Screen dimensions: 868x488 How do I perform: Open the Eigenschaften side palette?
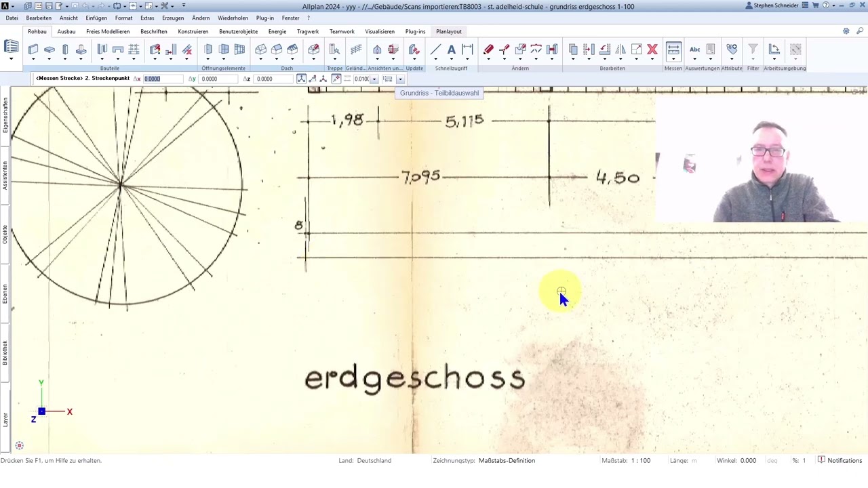coord(5,115)
